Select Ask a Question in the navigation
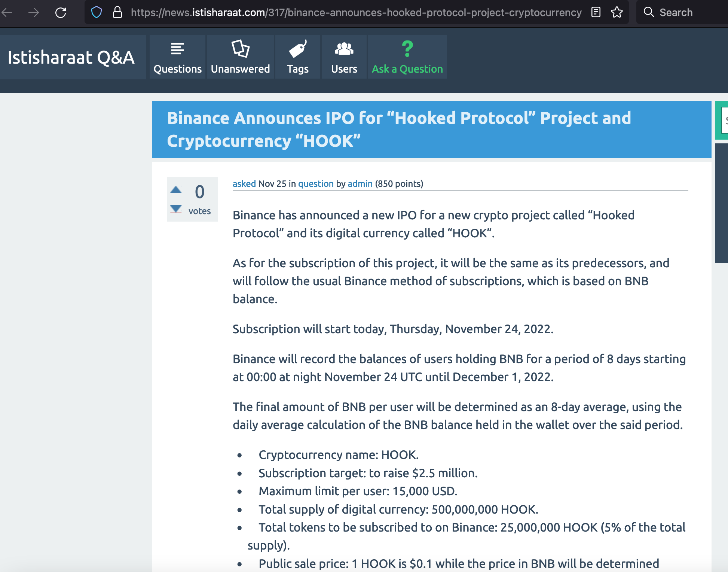728x572 pixels. [407, 57]
